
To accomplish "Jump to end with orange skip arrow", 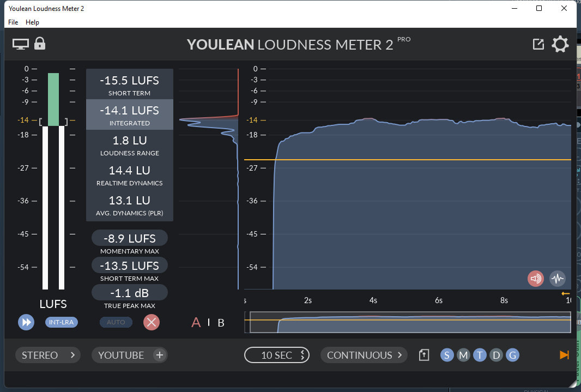I will pyautogui.click(x=564, y=355).
